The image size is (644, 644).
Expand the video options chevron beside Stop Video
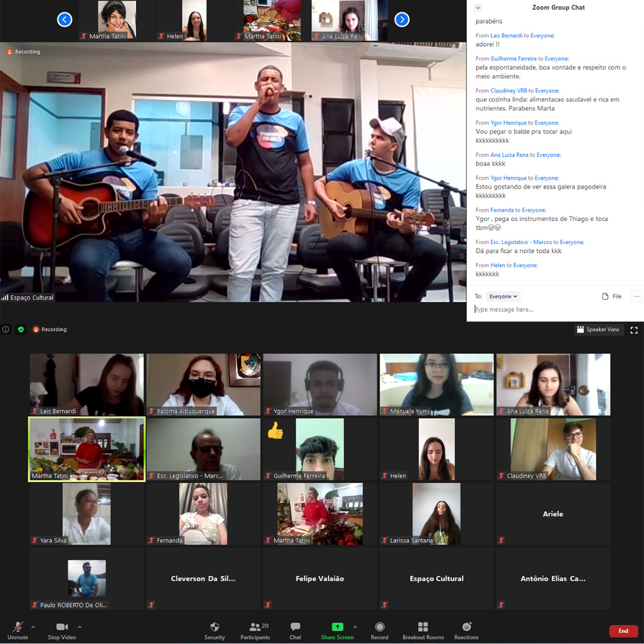click(x=78, y=626)
